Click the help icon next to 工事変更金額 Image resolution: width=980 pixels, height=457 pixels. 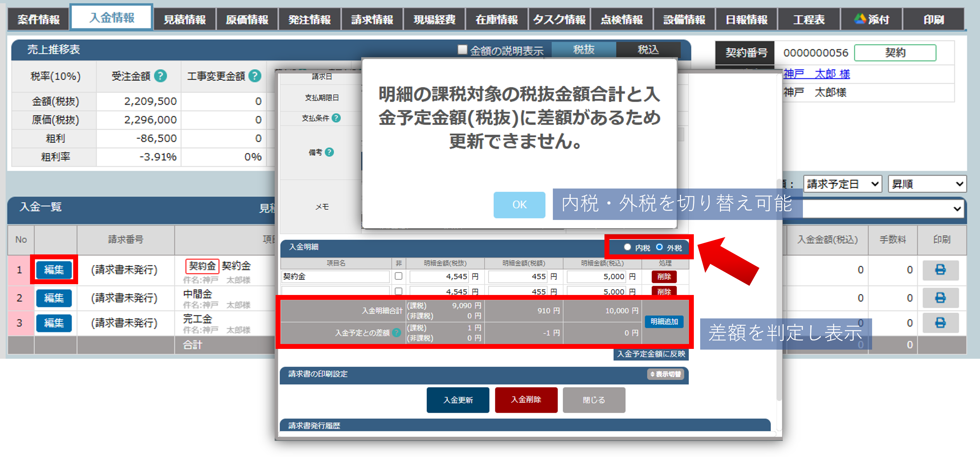[x=255, y=76]
